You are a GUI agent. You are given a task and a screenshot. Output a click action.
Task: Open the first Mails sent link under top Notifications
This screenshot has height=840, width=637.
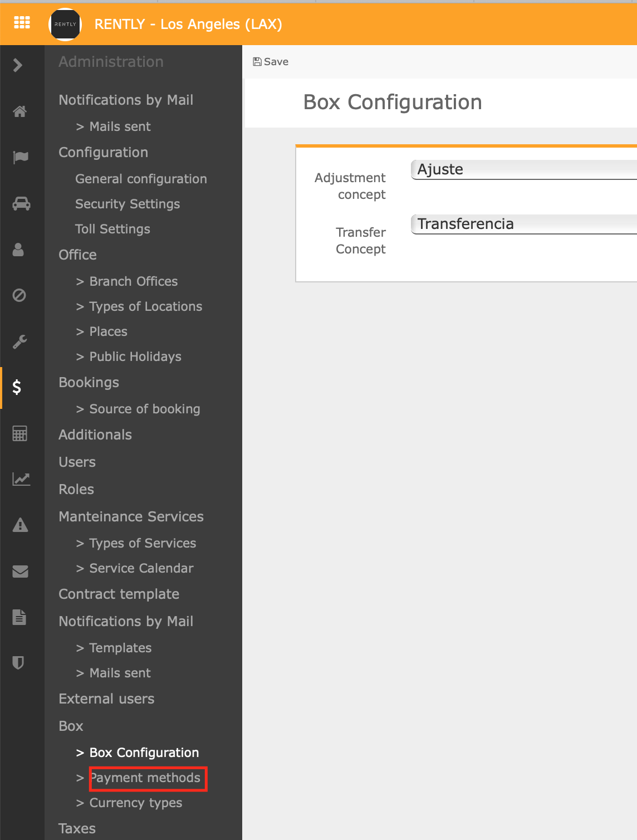[x=120, y=127]
